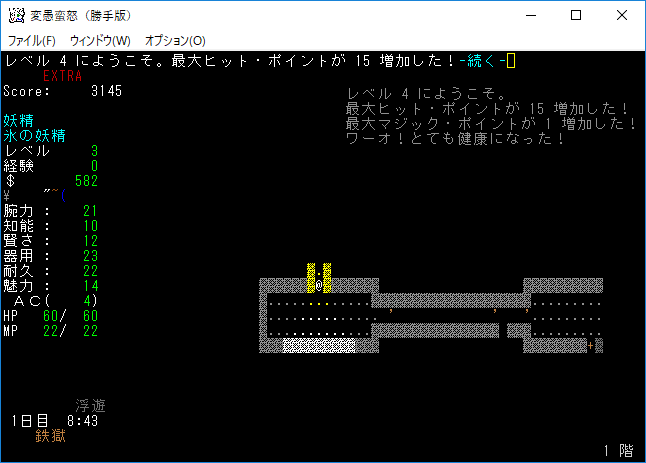Screen dimensions: 646x463
Task: Click the 浮遊 levitation status indicator
Action: [x=90, y=406]
